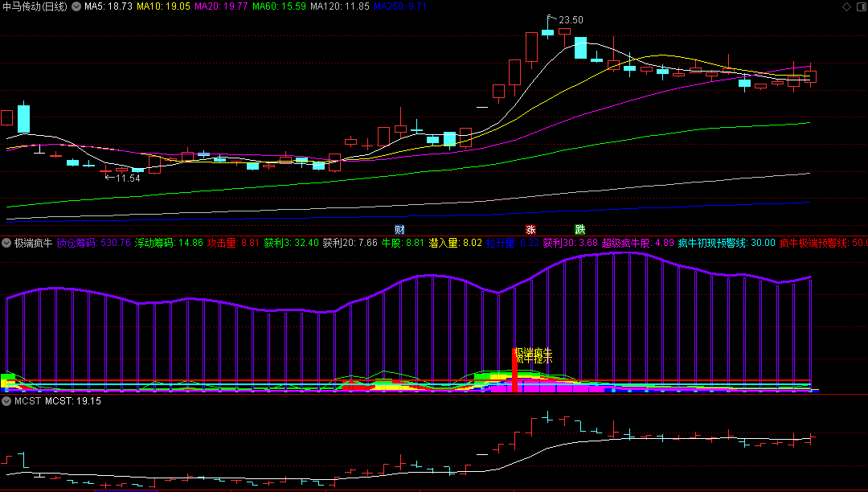The width and height of the screenshot is (868, 492).
Task: Click the 攻击里: 8.81 value label
Action: coord(234,243)
